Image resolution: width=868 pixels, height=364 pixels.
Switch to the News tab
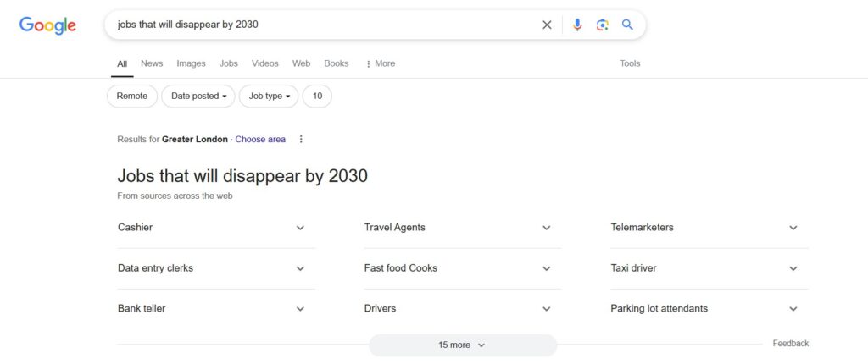[152, 63]
